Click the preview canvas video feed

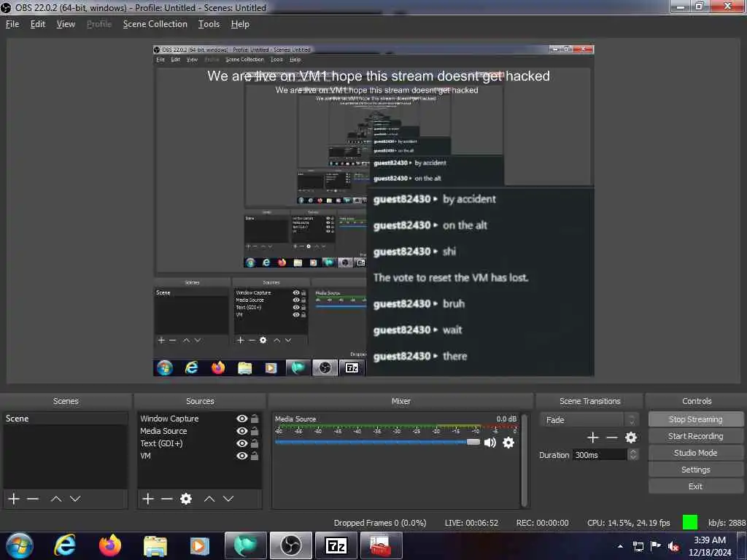(373, 211)
